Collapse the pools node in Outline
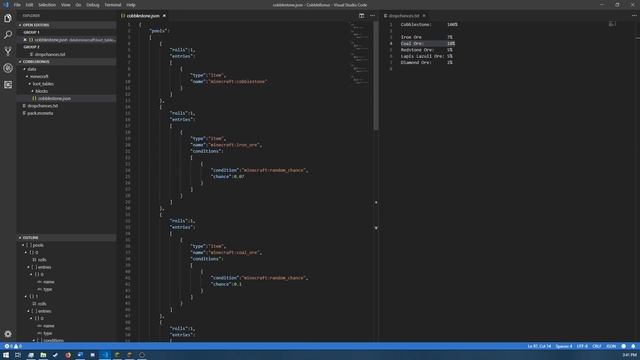The height and width of the screenshot is (360, 640). pos(23,245)
